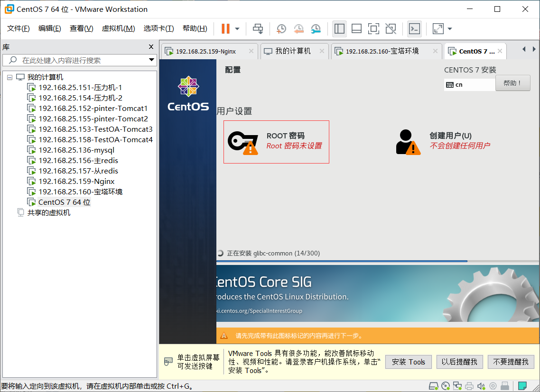The height and width of the screenshot is (392, 540).
Task: Click the pause virtual machine icon
Action: (225, 28)
